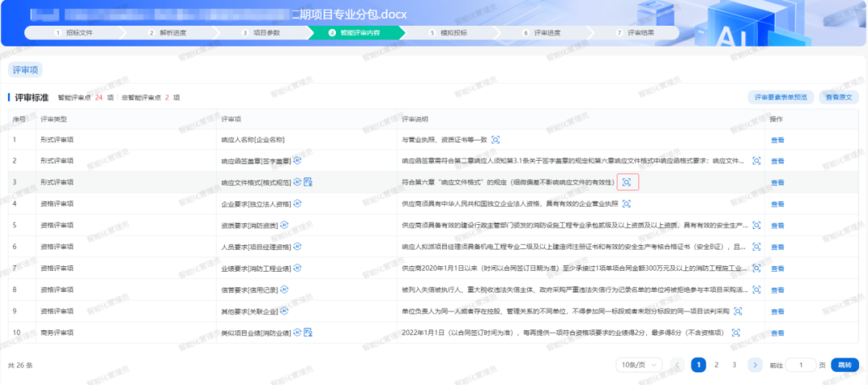Click the 评审要素表单预览 button
868x385 pixels.
779,97
